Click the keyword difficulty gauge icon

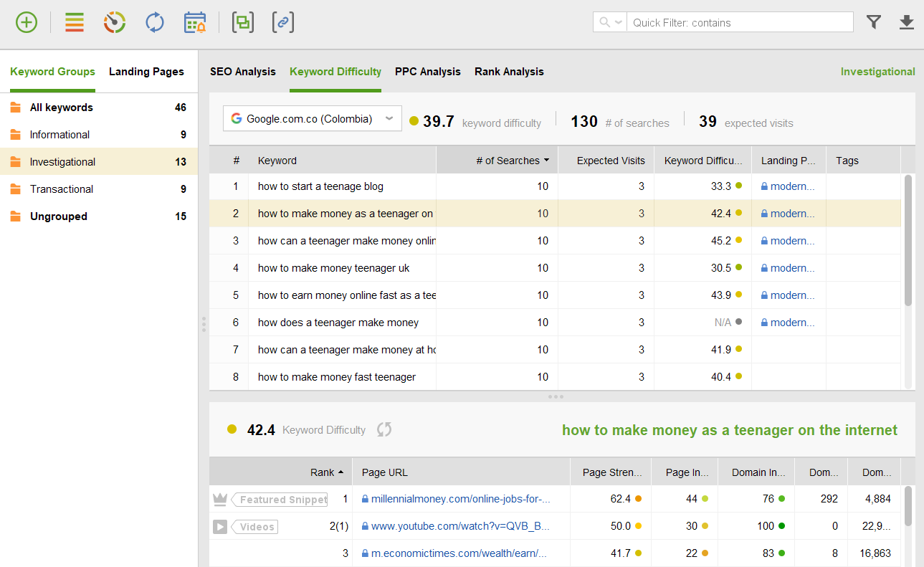tap(115, 22)
